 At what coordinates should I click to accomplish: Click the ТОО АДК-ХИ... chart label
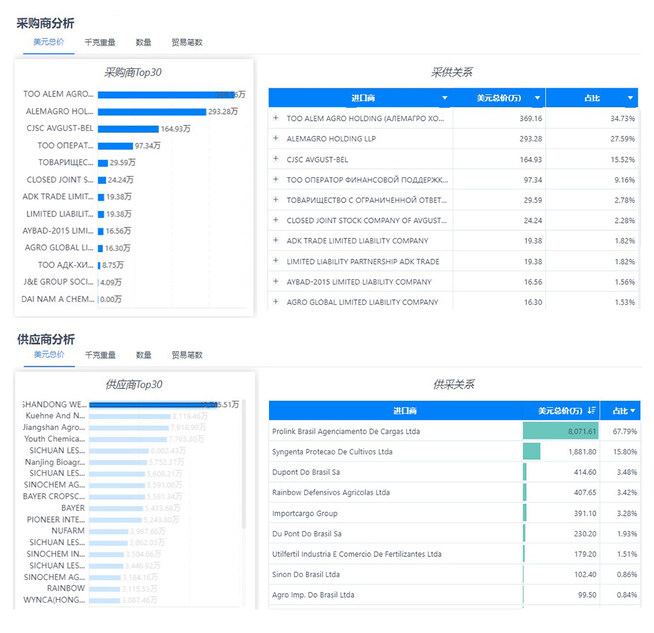click(65, 265)
